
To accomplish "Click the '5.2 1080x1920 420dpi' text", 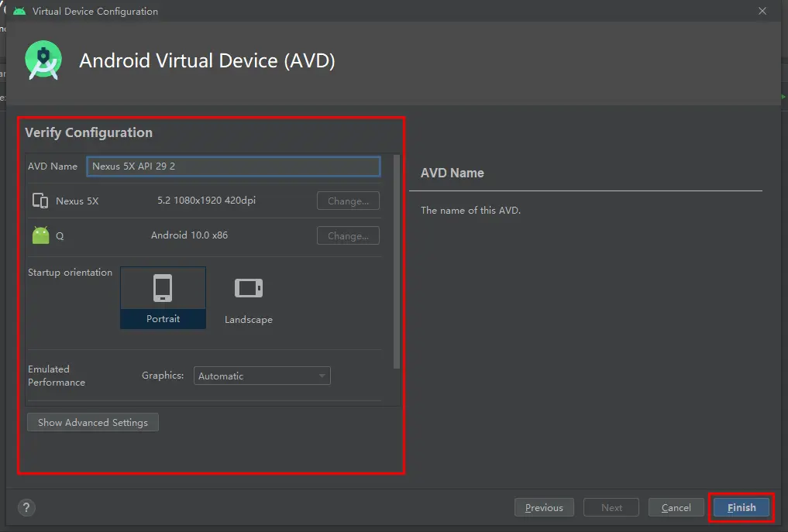I will pos(207,201).
